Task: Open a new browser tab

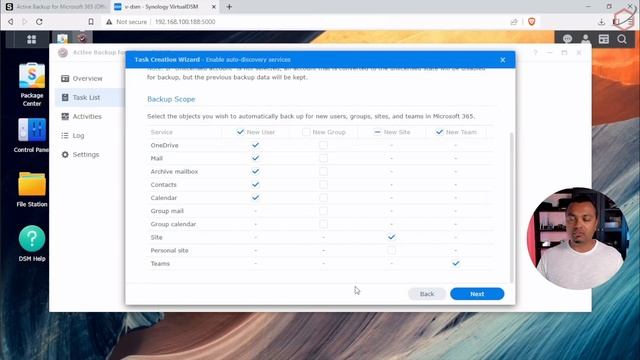Action: pos(229,7)
